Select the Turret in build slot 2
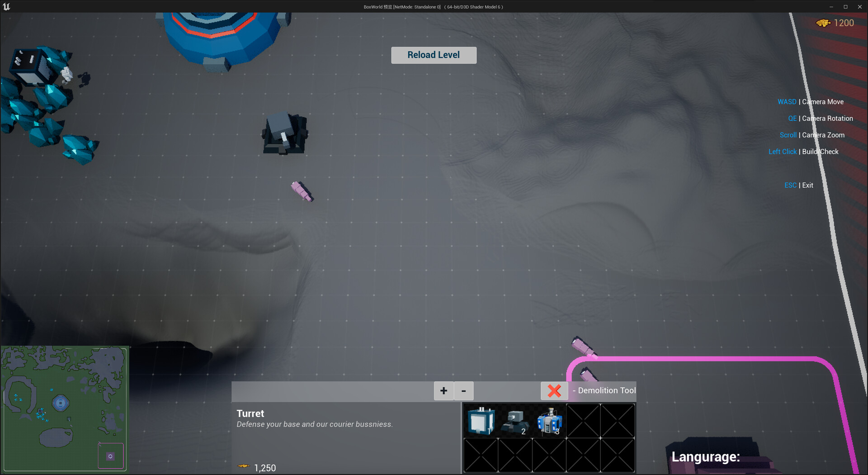 pyautogui.click(x=515, y=421)
